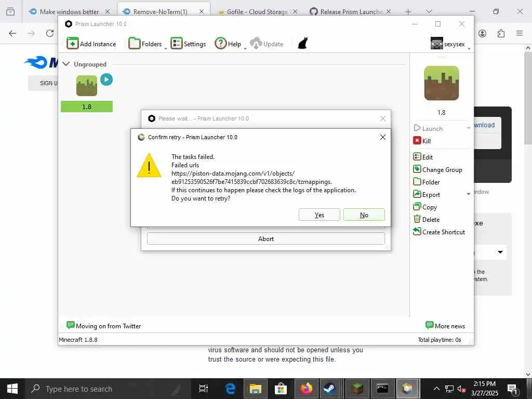Viewport: 532px width, 399px height.
Task: Click the running play badge on instance
Action: [x=107, y=79]
